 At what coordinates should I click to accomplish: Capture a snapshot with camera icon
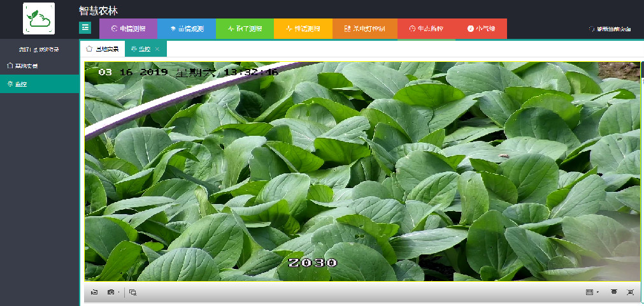[110, 292]
